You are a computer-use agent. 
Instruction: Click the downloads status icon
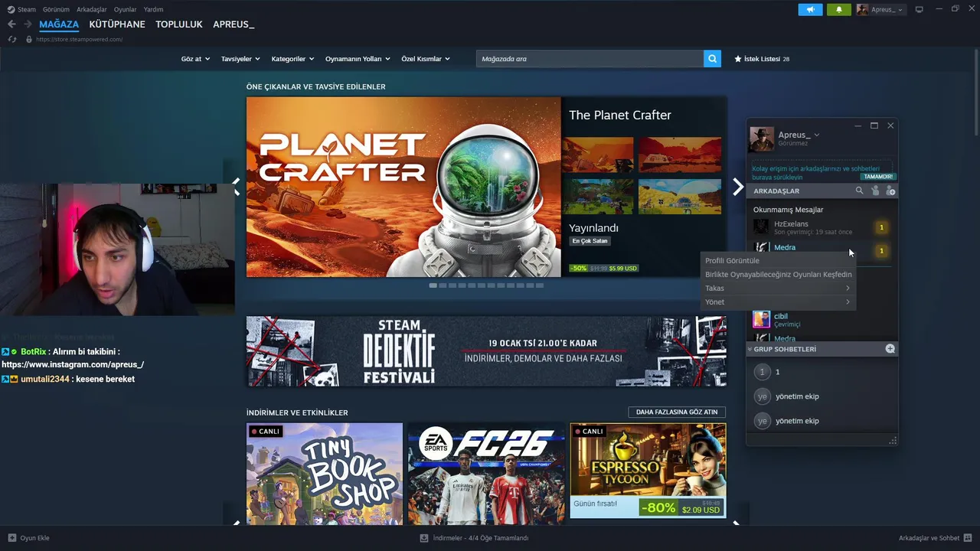click(x=424, y=538)
